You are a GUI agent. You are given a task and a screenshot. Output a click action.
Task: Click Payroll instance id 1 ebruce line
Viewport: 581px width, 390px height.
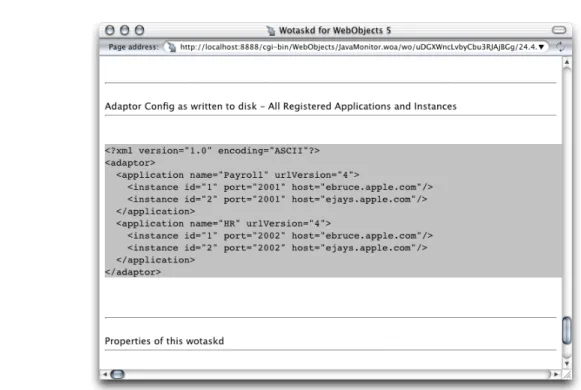280,187
